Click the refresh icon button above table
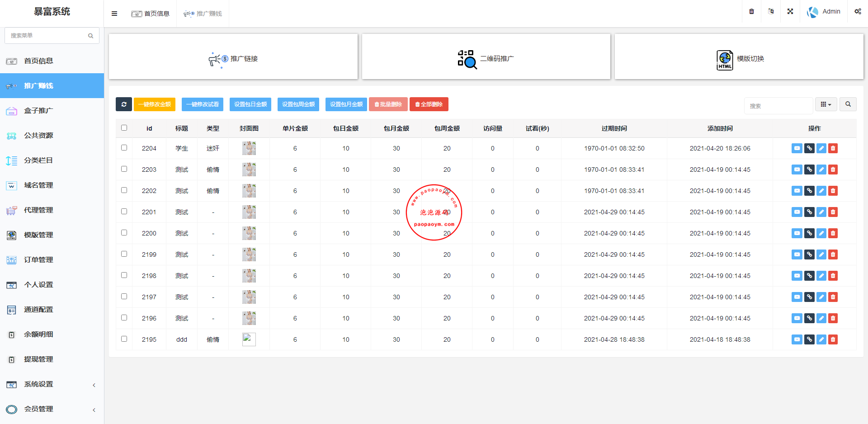 click(x=123, y=104)
